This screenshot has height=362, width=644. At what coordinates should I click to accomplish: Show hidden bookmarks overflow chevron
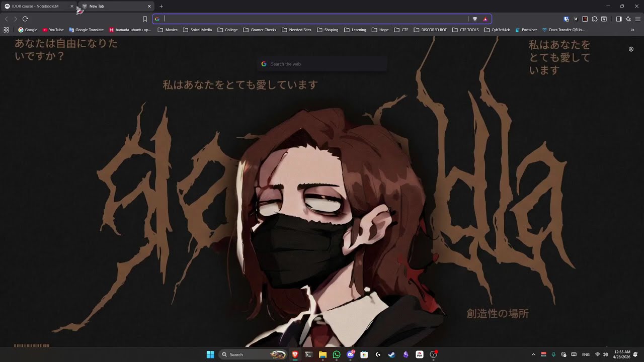tap(632, 30)
